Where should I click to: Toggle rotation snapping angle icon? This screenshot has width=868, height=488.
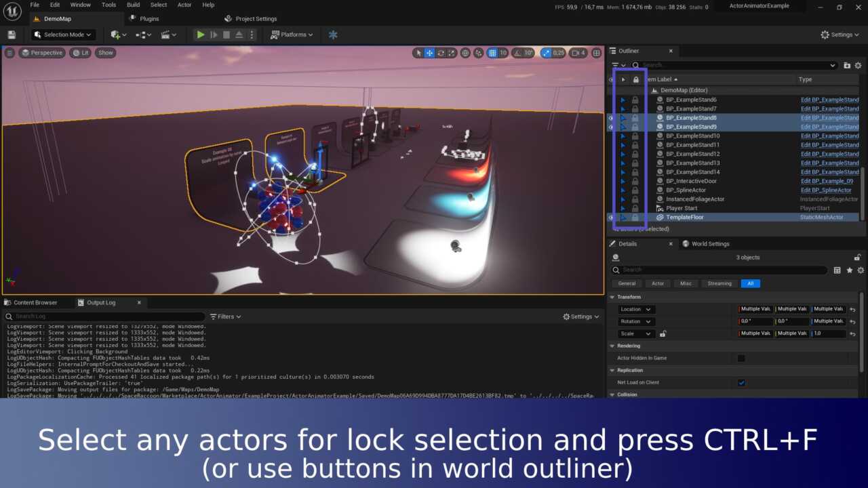coord(517,53)
